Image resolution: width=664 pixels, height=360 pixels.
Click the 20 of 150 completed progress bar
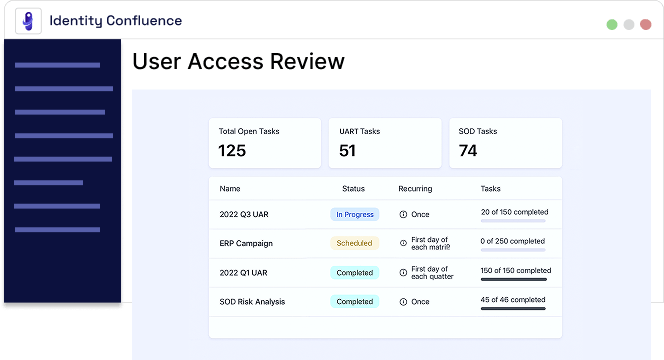pyautogui.click(x=513, y=221)
